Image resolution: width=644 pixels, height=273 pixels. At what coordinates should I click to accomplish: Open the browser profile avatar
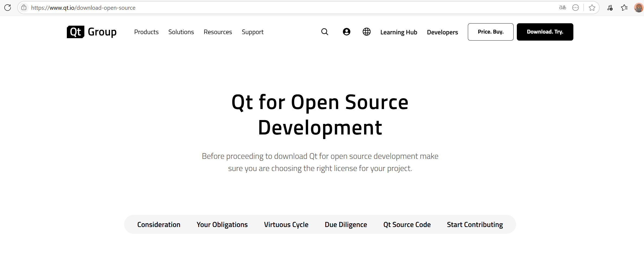(x=639, y=8)
